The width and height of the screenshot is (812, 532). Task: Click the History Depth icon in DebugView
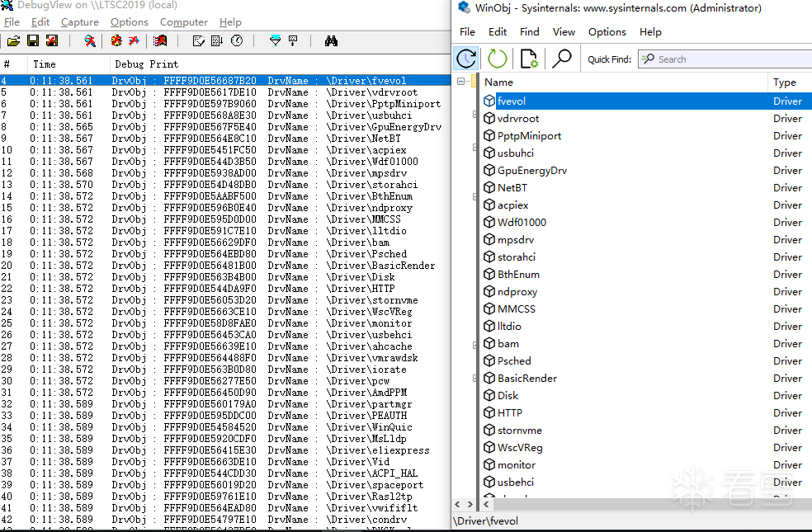click(x=293, y=41)
